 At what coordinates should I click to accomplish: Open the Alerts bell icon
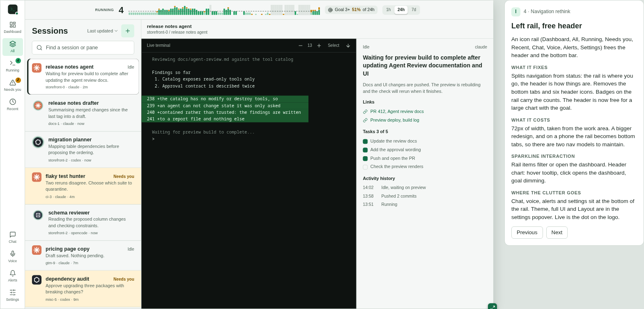point(12,276)
